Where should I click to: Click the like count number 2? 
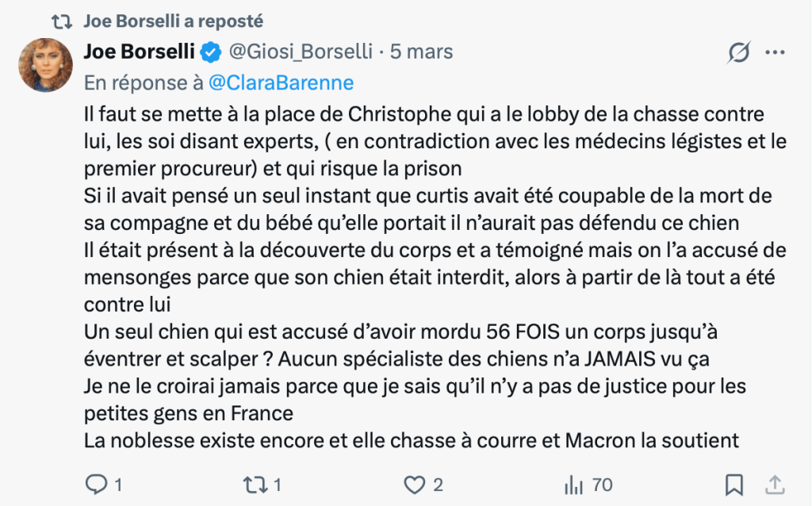438,484
